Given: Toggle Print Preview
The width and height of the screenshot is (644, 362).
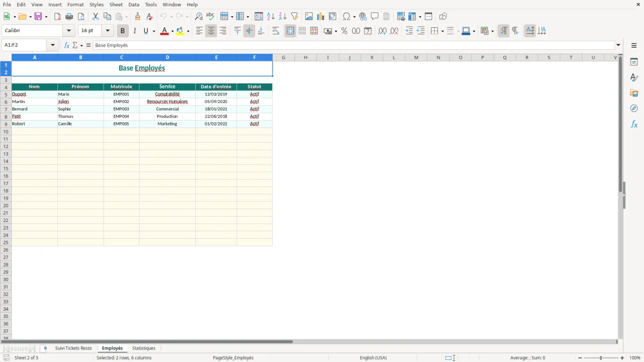Looking at the screenshot, I should coord(81,17).
